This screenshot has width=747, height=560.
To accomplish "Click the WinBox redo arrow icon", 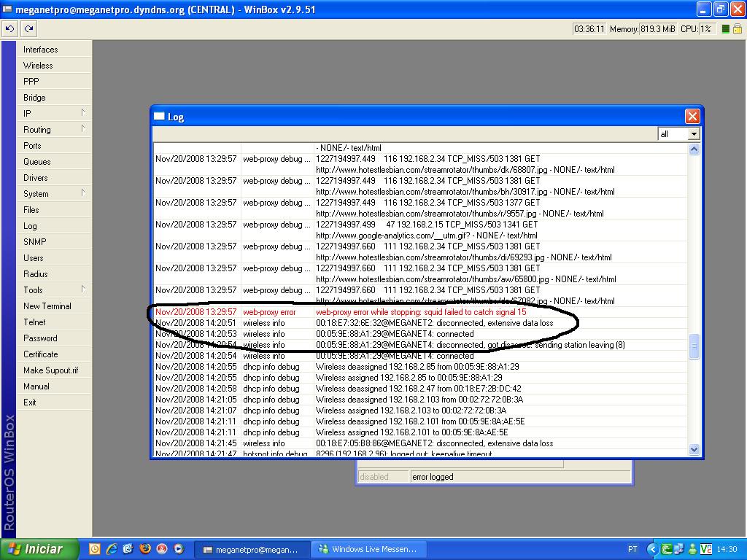I will tap(29, 29).
